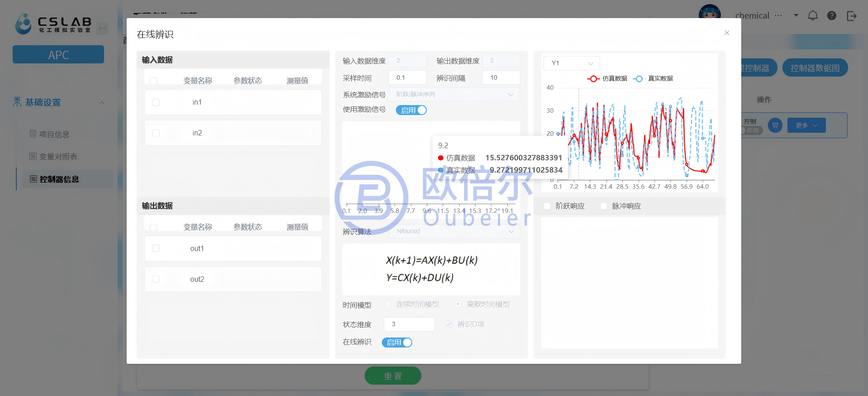Open the 系统激励信号 dropdown
868x396 pixels.
point(454,95)
